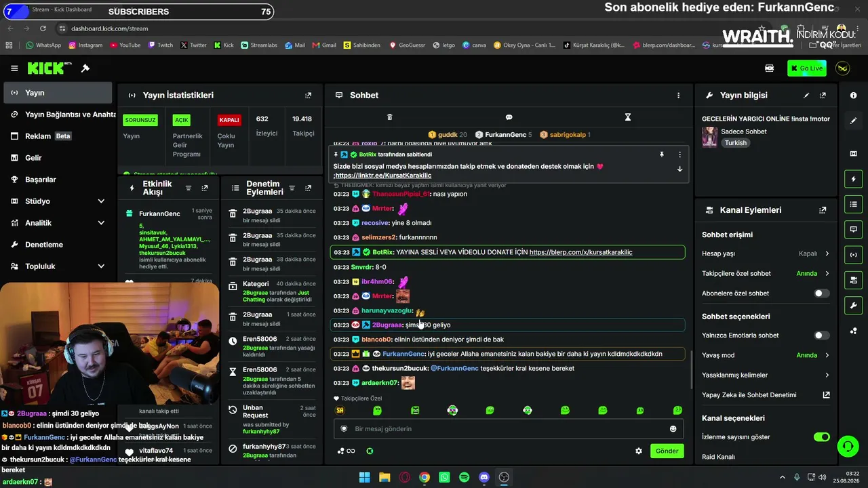This screenshot has height=488, width=868.
Task: Open Yapay Zeka ile Sohbet Denetimi
Action: pyautogui.click(x=766, y=395)
